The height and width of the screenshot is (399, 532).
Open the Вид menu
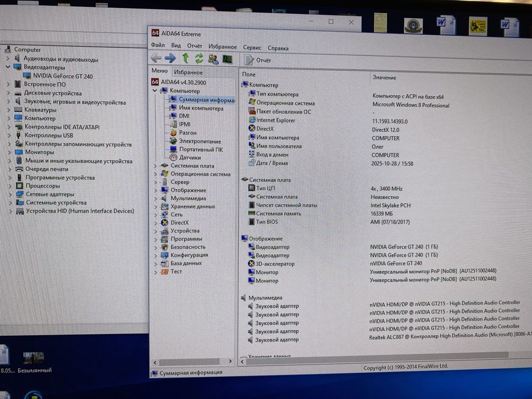coord(176,45)
